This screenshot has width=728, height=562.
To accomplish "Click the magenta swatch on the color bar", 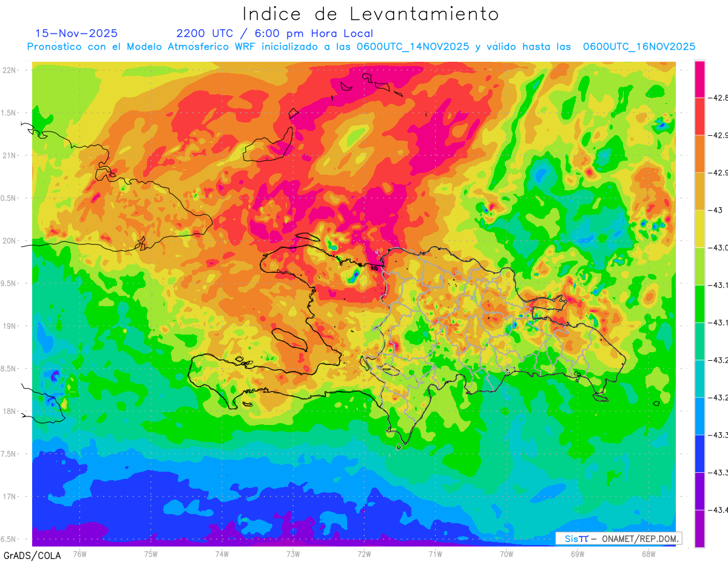I will tap(699, 79).
